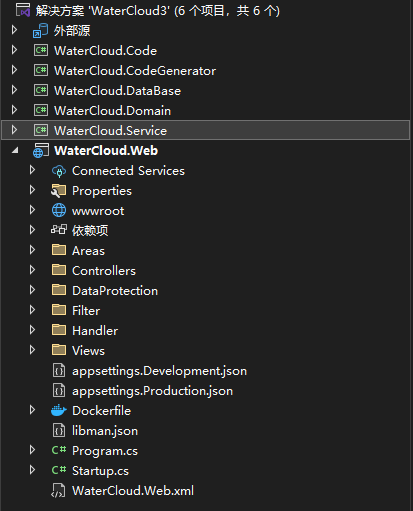The height and width of the screenshot is (511, 413).
Task: Click the Views folder icon
Action: click(59, 350)
